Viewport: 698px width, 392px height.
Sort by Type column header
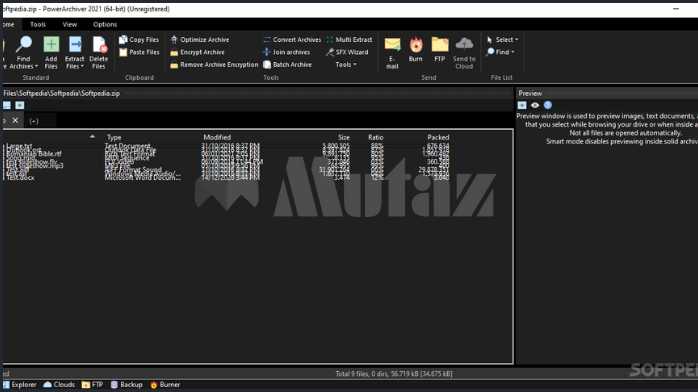pyautogui.click(x=114, y=137)
